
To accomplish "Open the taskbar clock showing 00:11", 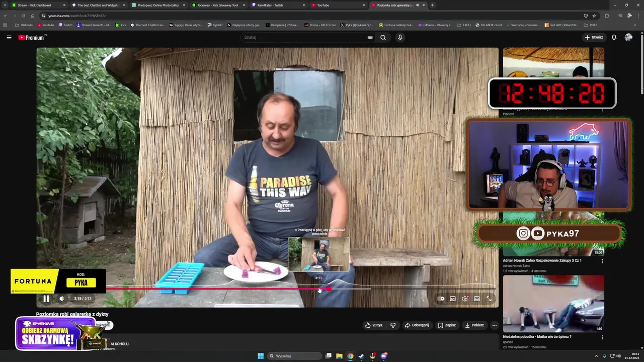I will coord(631,356).
